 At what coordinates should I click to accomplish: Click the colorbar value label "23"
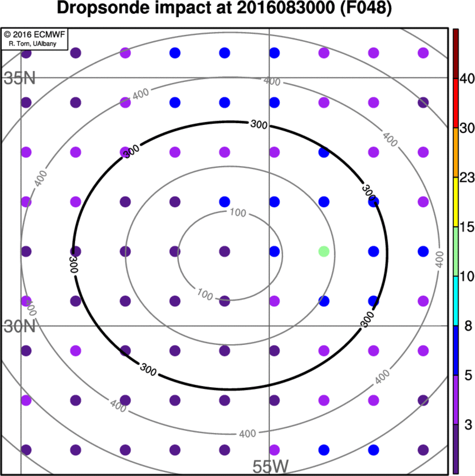467,178
